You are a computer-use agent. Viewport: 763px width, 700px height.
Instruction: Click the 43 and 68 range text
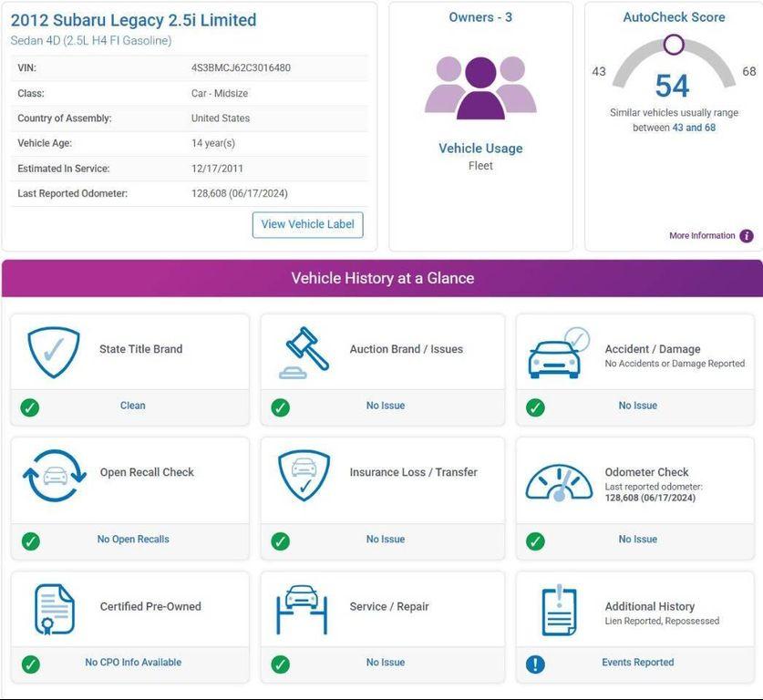[x=694, y=128]
